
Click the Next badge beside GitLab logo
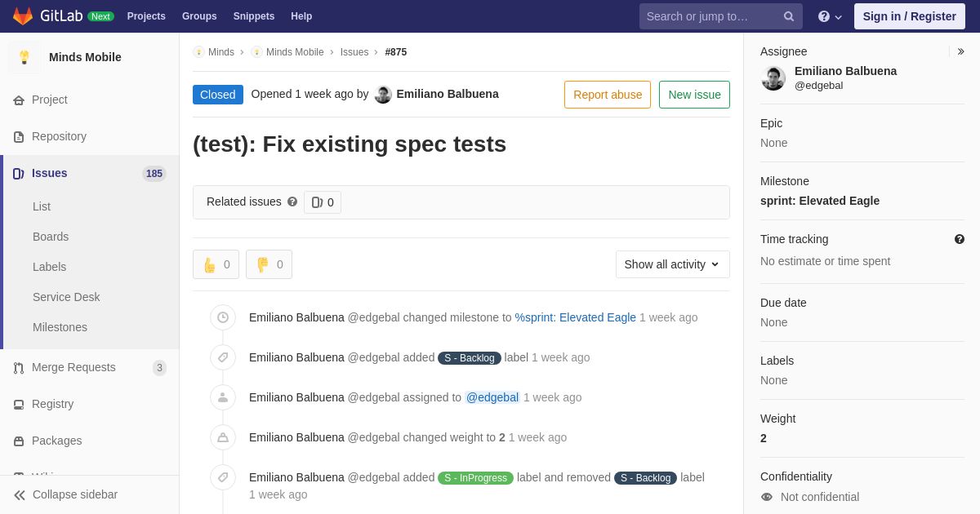click(x=101, y=16)
